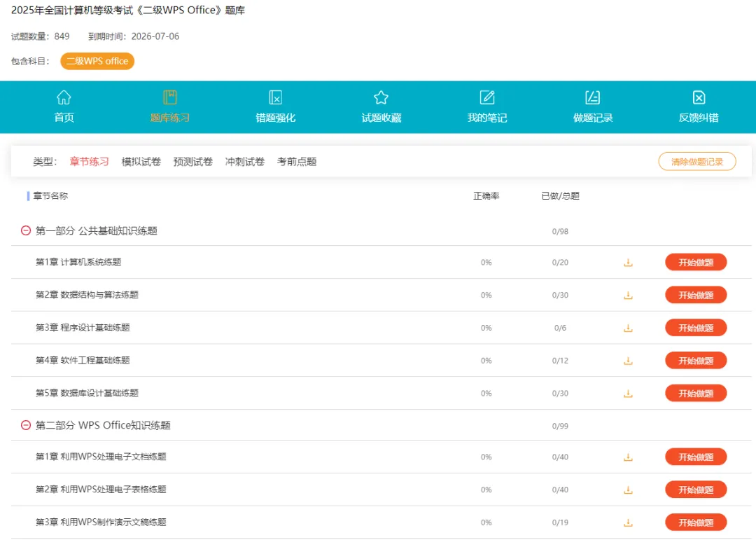The width and height of the screenshot is (756, 540).
Task: Open the 做题记录 icon
Action: point(593,97)
